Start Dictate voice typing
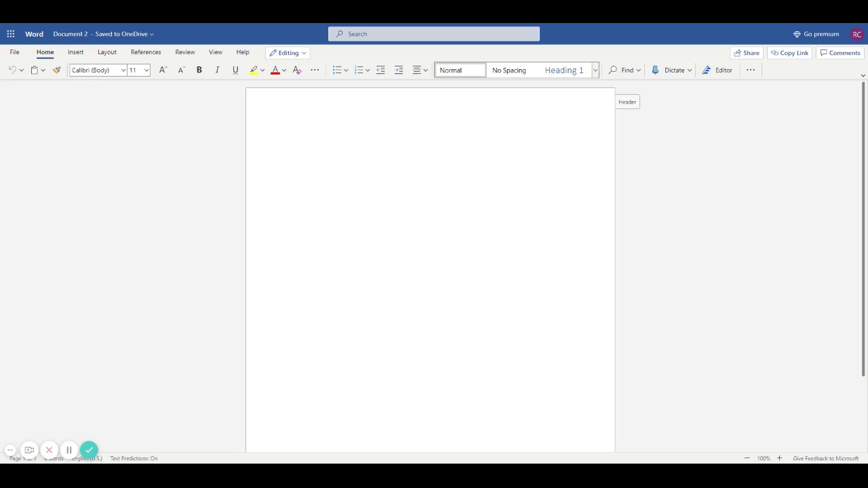The height and width of the screenshot is (488, 868). click(x=668, y=70)
